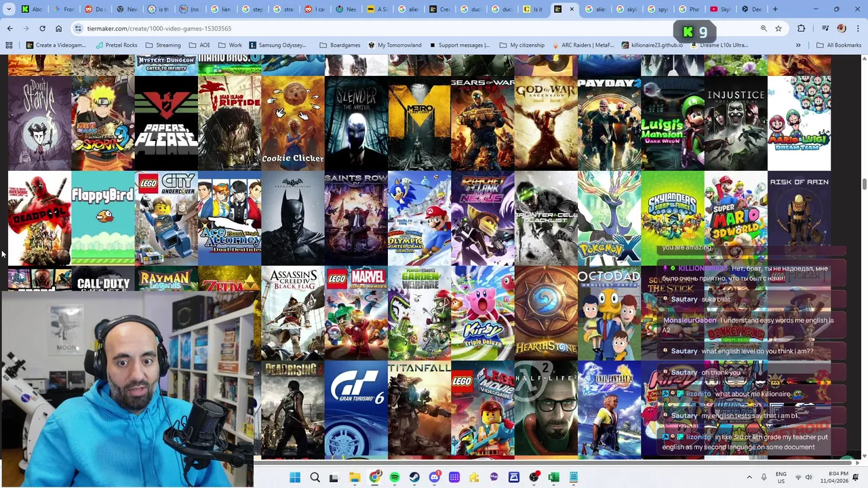The image size is (868, 488).
Task: Select the Injustice cover
Action: (736, 123)
